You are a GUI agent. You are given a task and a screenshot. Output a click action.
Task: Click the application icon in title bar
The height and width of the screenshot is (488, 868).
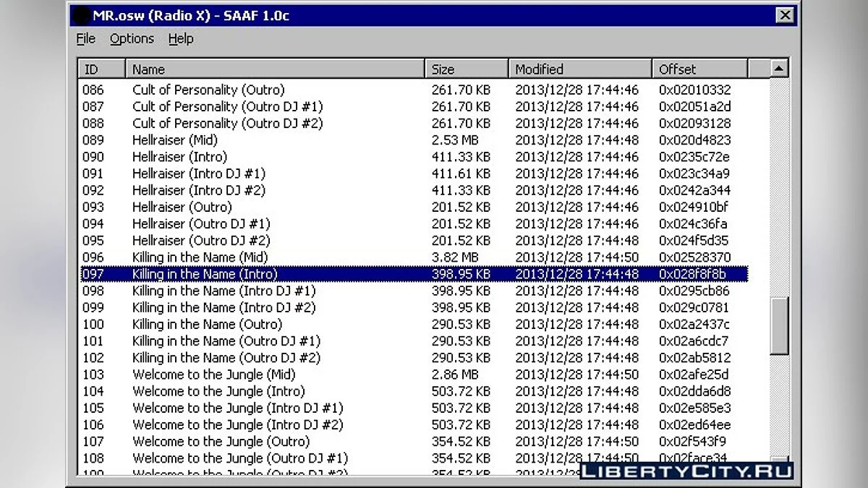(82, 16)
